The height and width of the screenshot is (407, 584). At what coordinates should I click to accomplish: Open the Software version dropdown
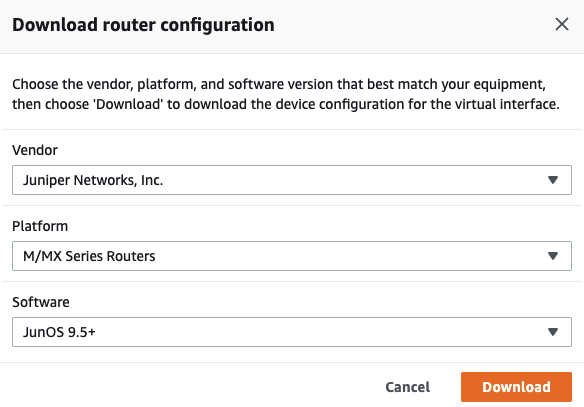coord(292,332)
